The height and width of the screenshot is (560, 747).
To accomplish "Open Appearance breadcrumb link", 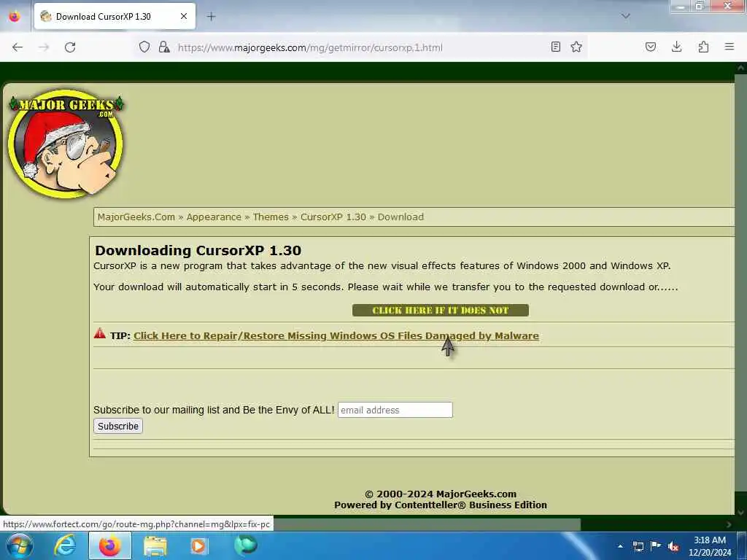I will click(x=214, y=217).
